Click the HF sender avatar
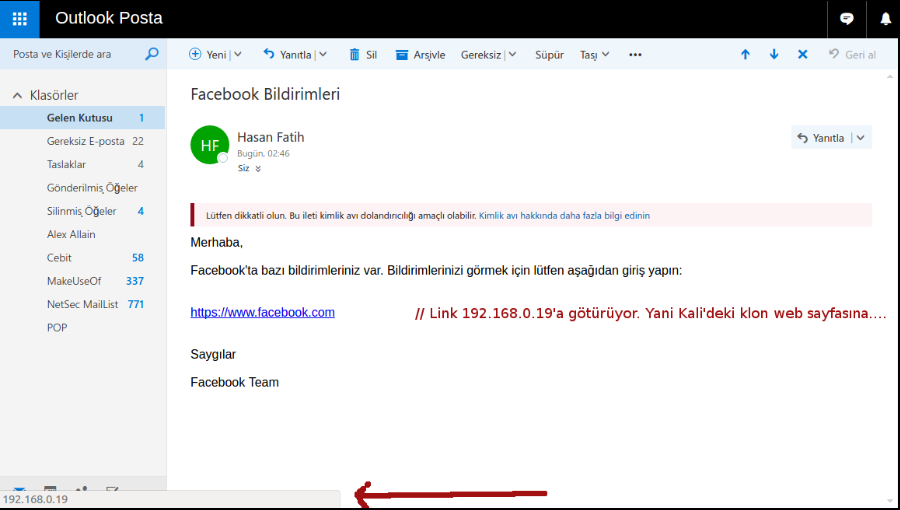 (x=210, y=145)
